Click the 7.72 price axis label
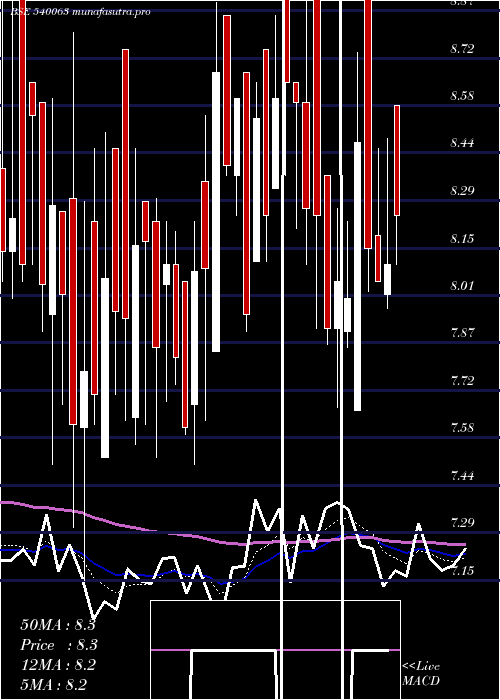 click(462, 380)
